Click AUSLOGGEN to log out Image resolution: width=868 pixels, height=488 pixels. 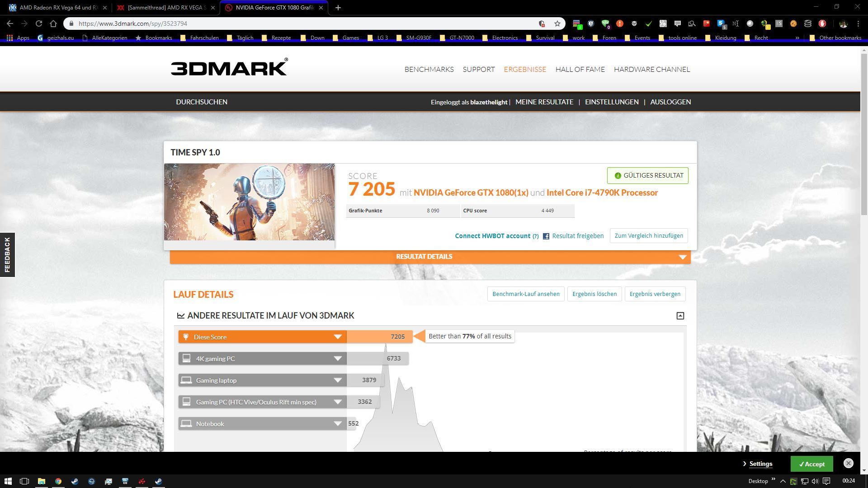[670, 102]
